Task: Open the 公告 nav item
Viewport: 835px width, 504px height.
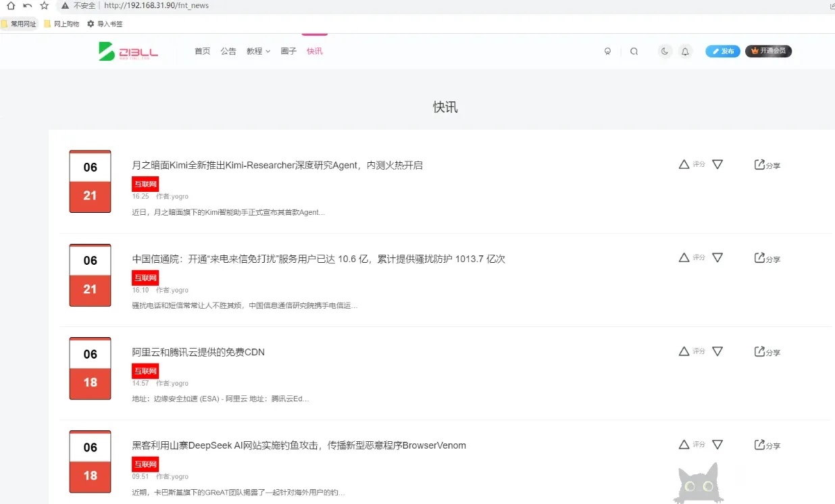Action: pyautogui.click(x=228, y=51)
